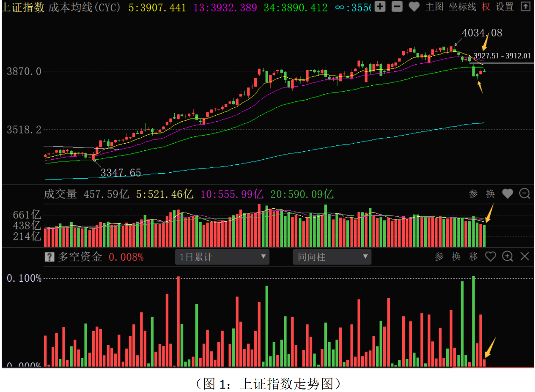Close the 多空资金 indicator panel

524,256
